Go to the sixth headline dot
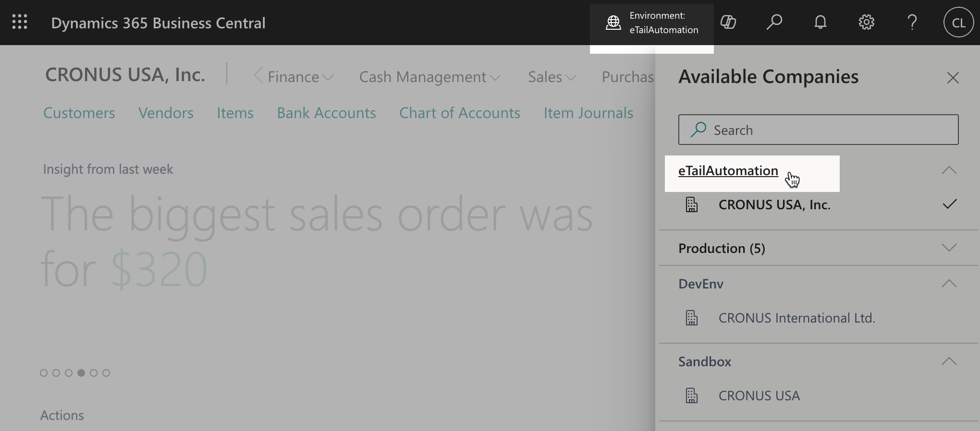The width and height of the screenshot is (980, 431). pos(106,373)
